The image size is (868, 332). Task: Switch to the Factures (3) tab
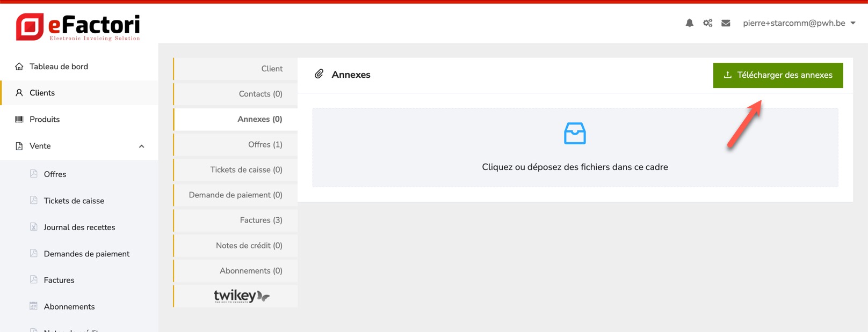pyautogui.click(x=261, y=220)
